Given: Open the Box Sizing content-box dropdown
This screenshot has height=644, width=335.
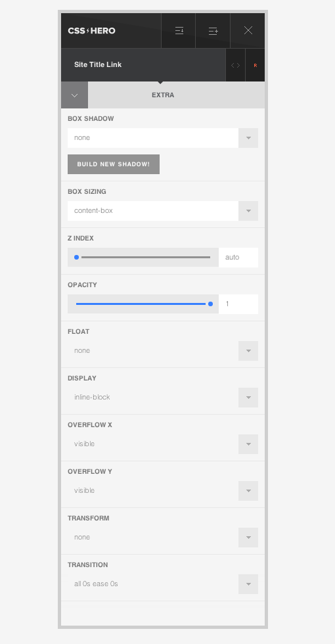Looking at the screenshot, I should pos(163,211).
